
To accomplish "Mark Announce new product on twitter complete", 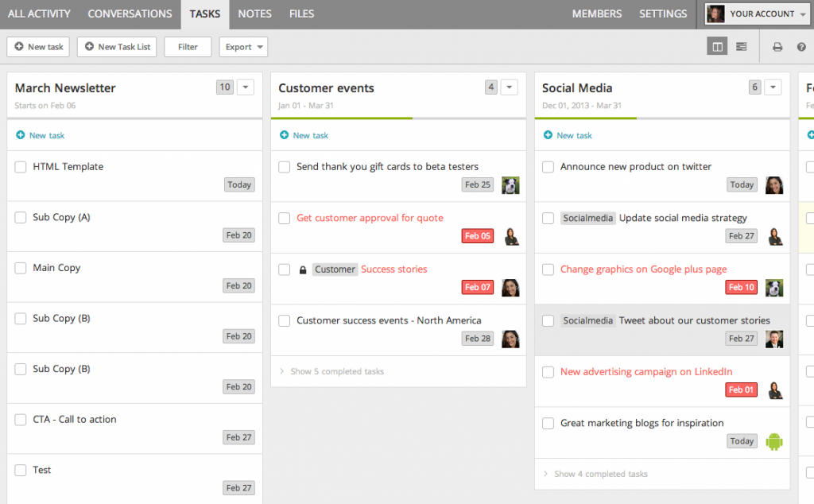I will (x=548, y=167).
